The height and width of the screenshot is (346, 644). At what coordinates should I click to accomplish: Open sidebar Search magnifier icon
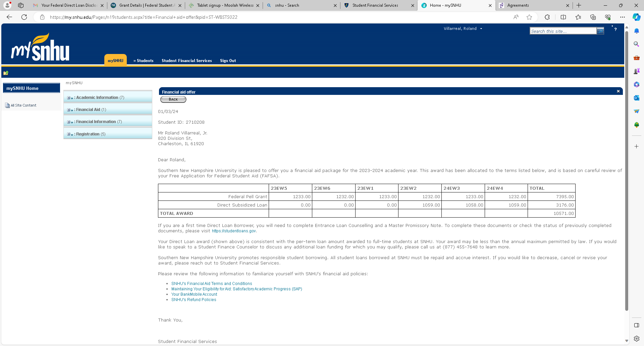point(637,44)
